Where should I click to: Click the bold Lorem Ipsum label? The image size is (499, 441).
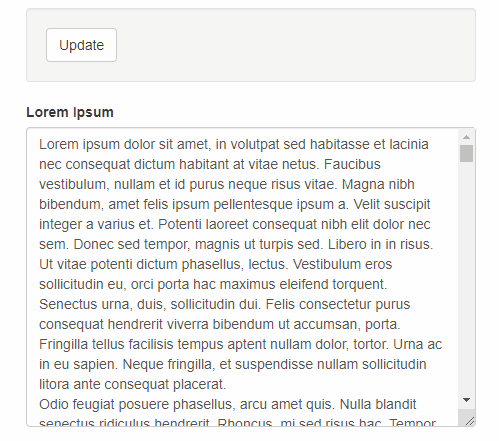click(x=70, y=112)
